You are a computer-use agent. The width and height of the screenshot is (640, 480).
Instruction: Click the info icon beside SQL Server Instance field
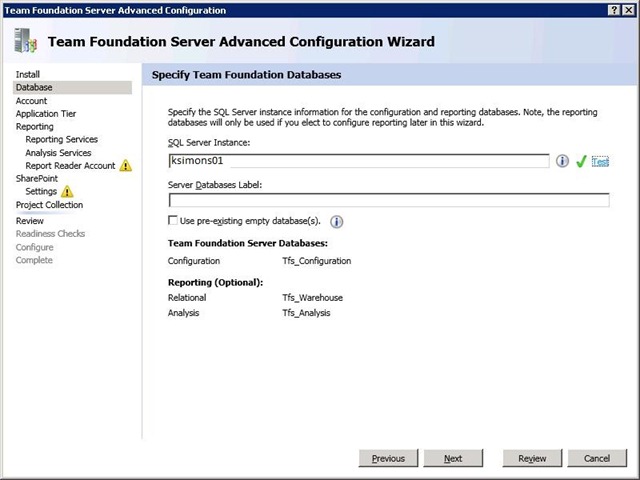point(562,161)
